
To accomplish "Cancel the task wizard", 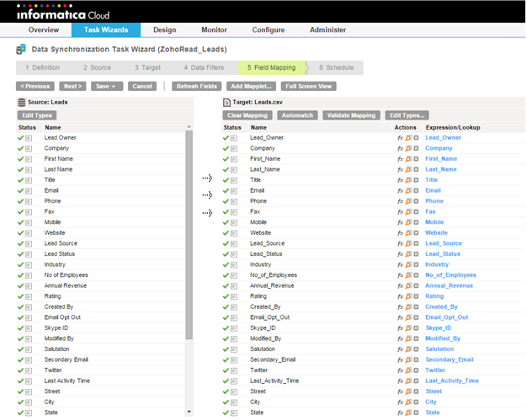I will (x=141, y=87).
